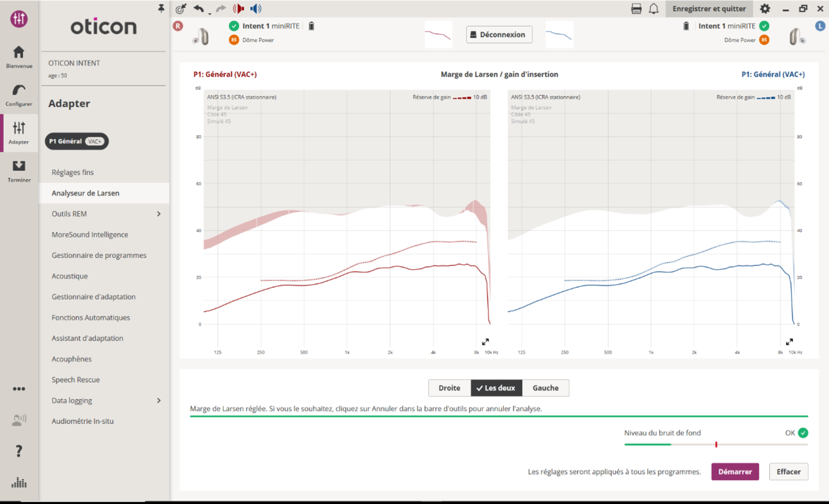The width and height of the screenshot is (829, 504).
Task: Check the left instrument battery icon
Action: tap(686, 26)
